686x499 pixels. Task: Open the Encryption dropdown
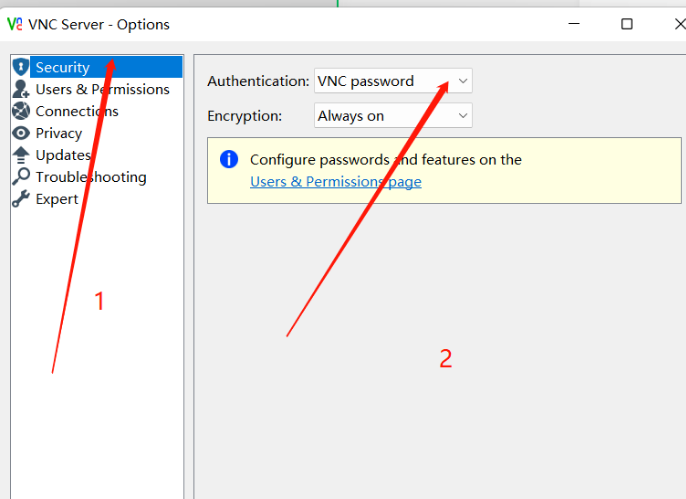393,115
